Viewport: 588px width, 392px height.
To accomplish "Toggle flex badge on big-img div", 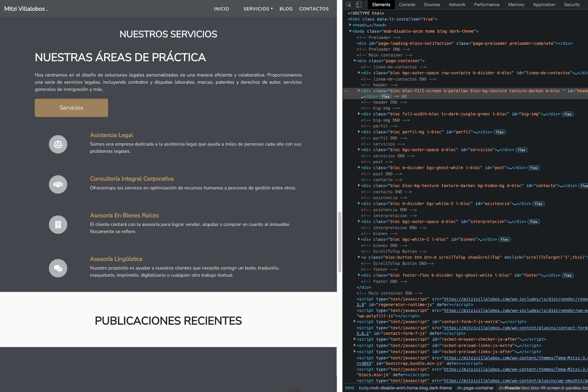I will pyautogui.click(x=568, y=114).
